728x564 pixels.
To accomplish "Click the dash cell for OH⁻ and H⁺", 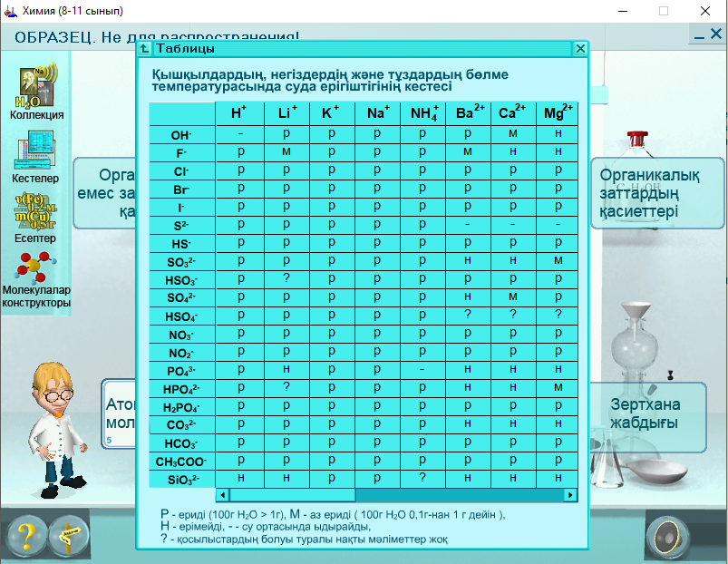I will click(240, 134).
